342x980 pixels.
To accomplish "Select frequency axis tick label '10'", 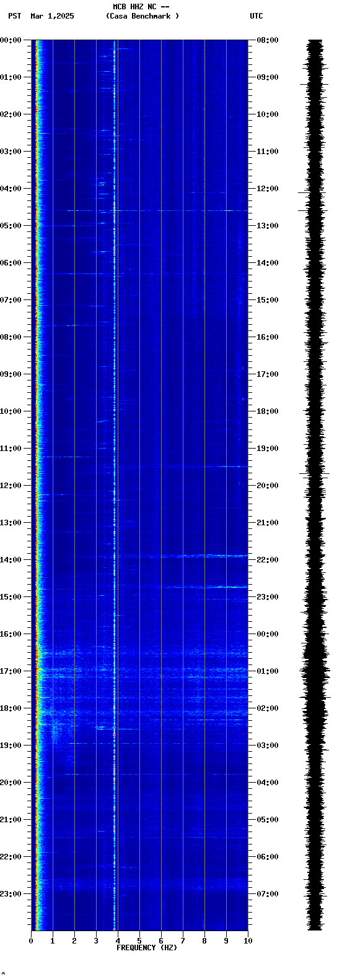I will tap(248, 941).
